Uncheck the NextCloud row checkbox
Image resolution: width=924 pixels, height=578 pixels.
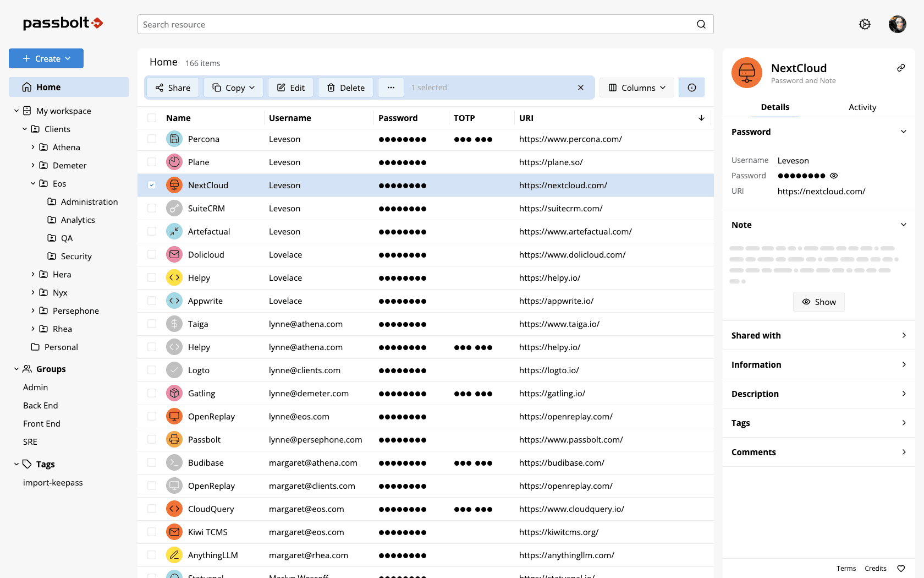click(x=151, y=185)
